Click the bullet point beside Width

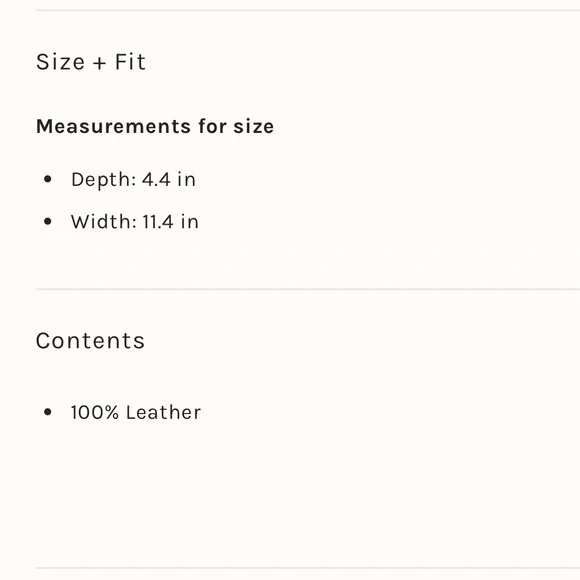tap(48, 222)
